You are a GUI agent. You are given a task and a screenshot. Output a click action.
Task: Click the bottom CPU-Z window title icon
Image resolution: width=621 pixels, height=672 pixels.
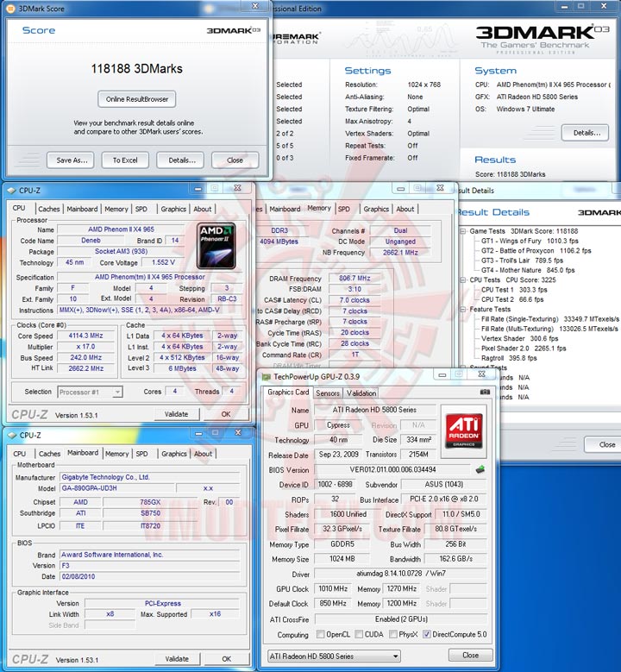(12, 435)
